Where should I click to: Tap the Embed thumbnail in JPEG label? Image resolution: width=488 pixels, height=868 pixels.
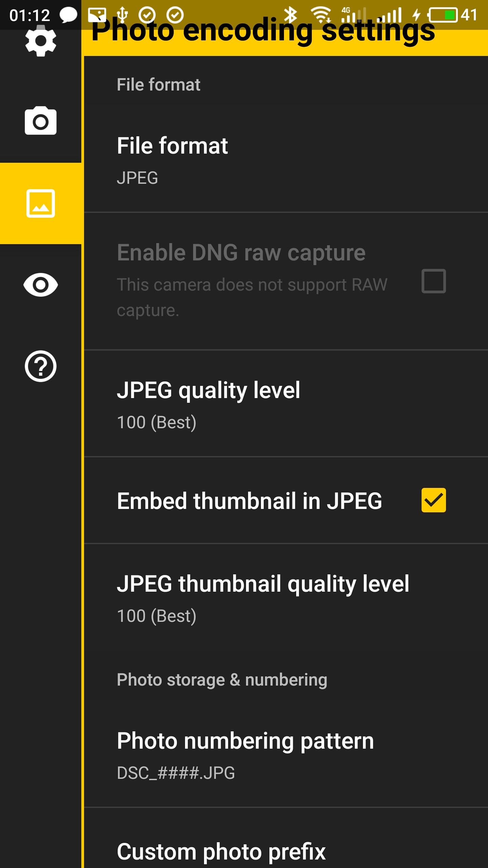click(x=249, y=501)
